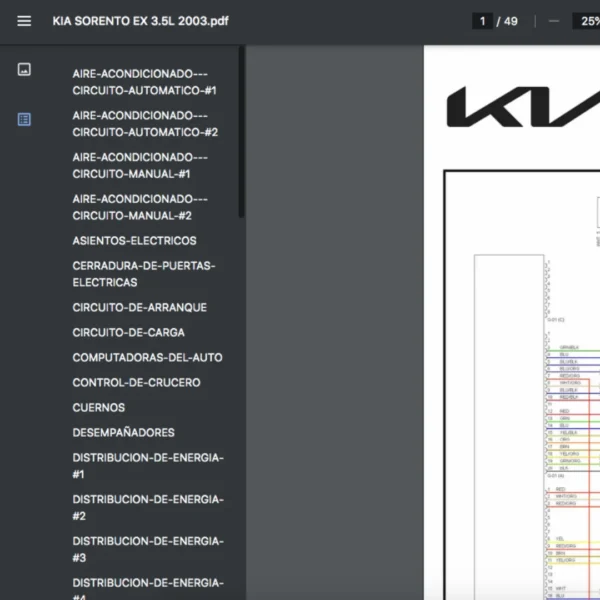This screenshot has width=600, height=600.
Task: Go to DISTRIBUCION-DE-ENERGIA-#3 bookmark
Action: pyautogui.click(x=148, y=549)
